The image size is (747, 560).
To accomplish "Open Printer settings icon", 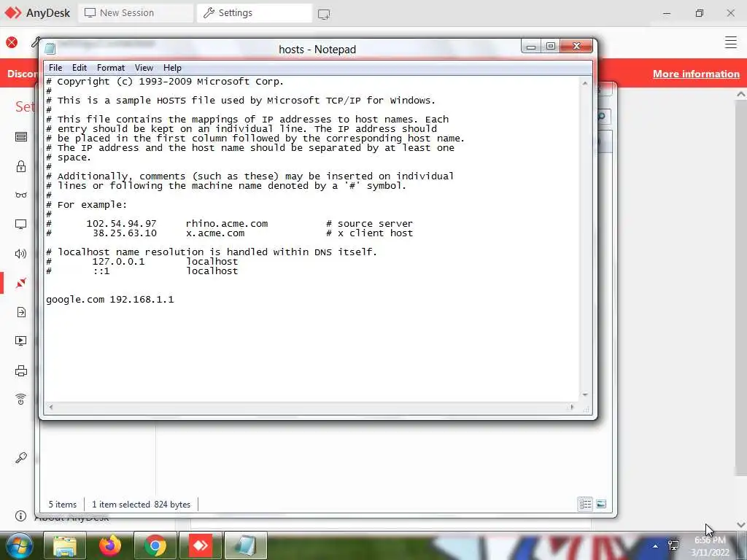I will [x=21, y=371].
